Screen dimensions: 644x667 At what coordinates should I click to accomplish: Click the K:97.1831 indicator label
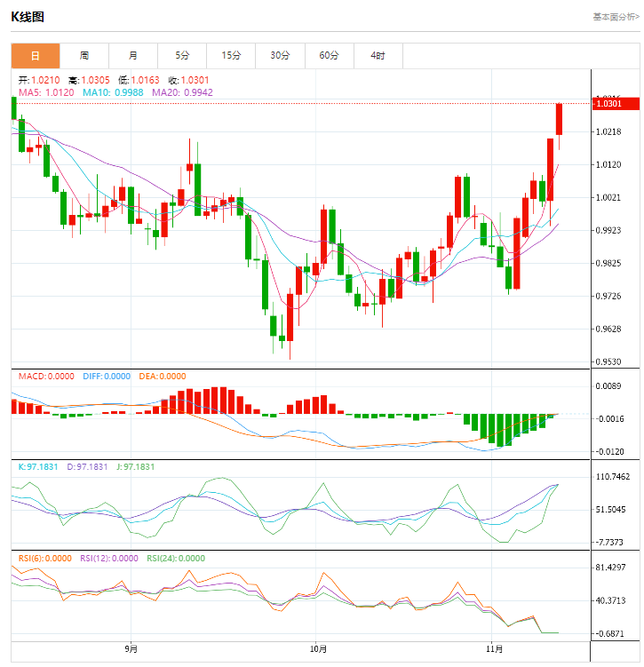pos(38,466)
